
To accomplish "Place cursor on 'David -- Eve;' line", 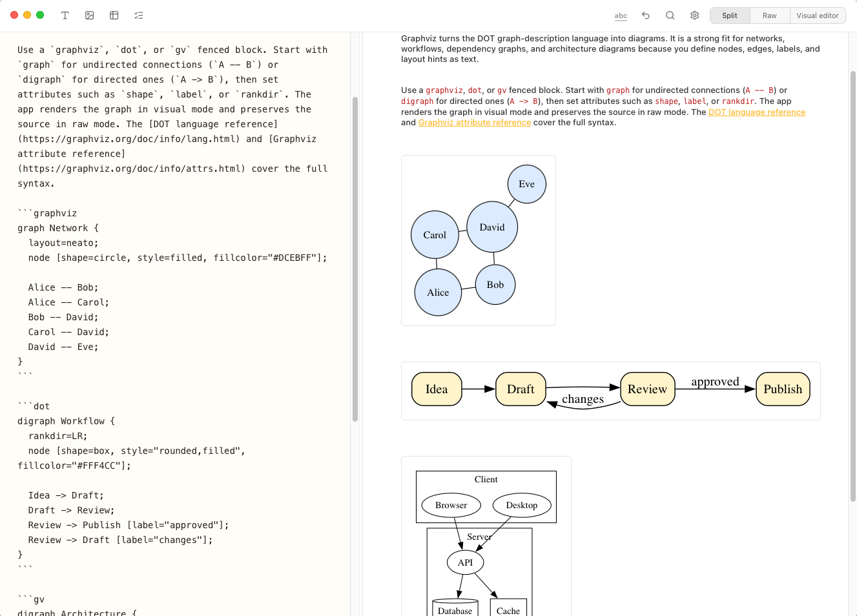I will 63,347.
